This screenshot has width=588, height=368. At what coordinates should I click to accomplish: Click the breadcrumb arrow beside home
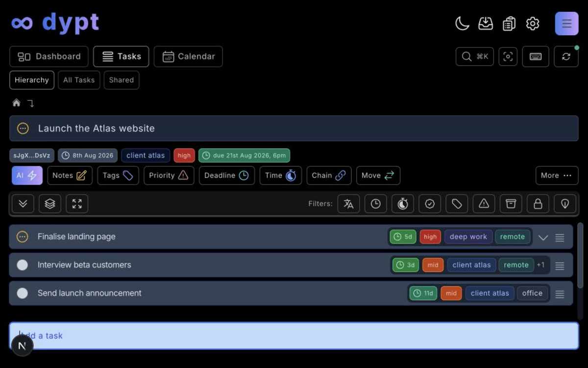pyautogui.click(x=30, y=103)
